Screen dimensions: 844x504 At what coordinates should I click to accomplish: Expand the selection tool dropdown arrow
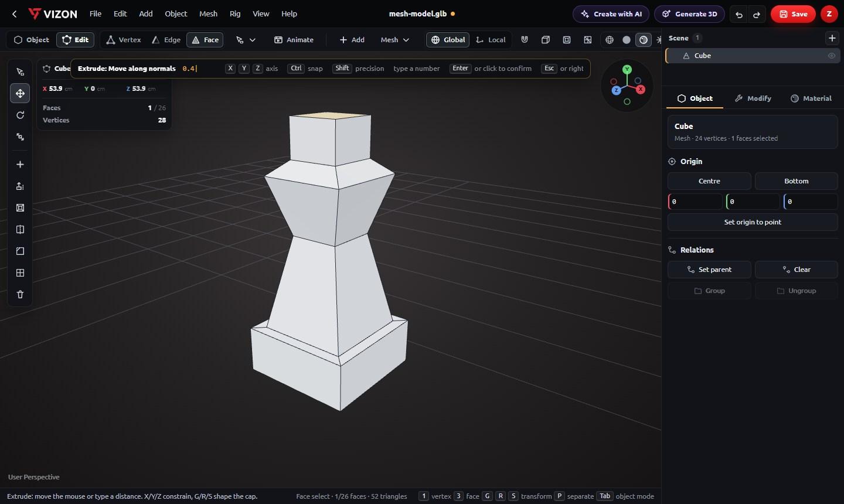[x=253, y=40]
